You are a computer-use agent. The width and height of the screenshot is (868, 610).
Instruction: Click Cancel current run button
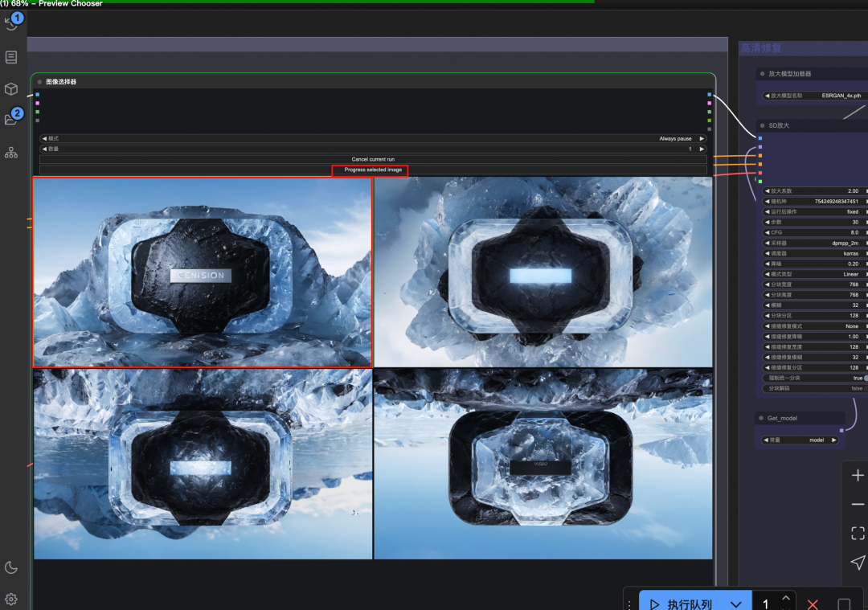click(x=373, y=159)
